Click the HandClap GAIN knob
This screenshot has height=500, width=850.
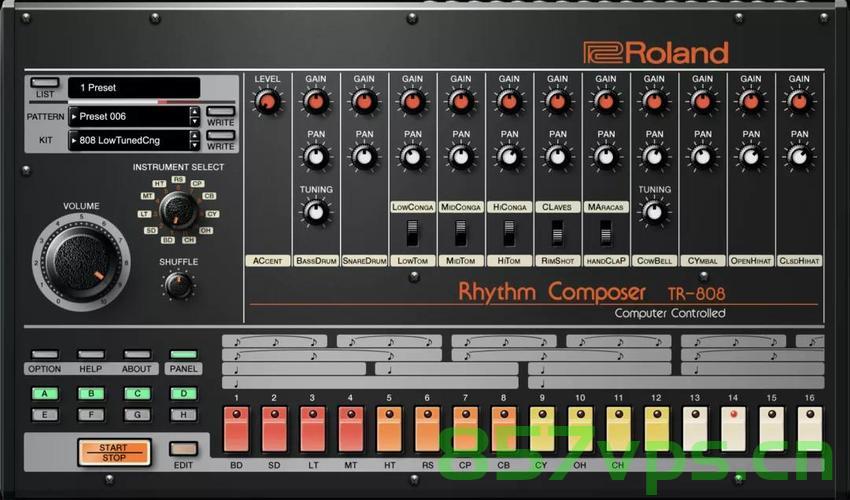[x=606, y=101]
